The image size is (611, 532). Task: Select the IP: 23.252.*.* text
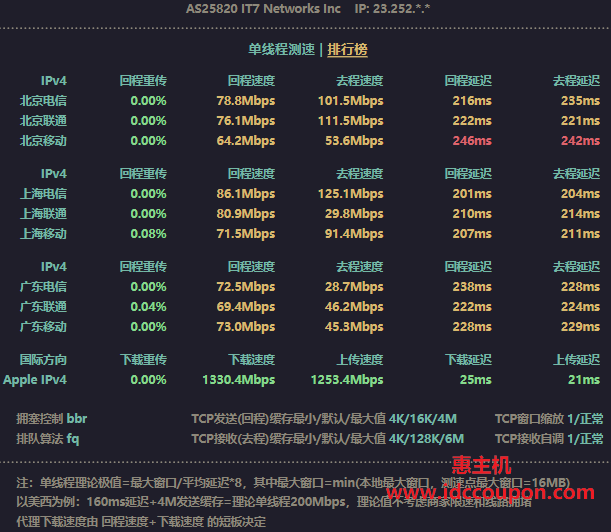click(392, 9)
